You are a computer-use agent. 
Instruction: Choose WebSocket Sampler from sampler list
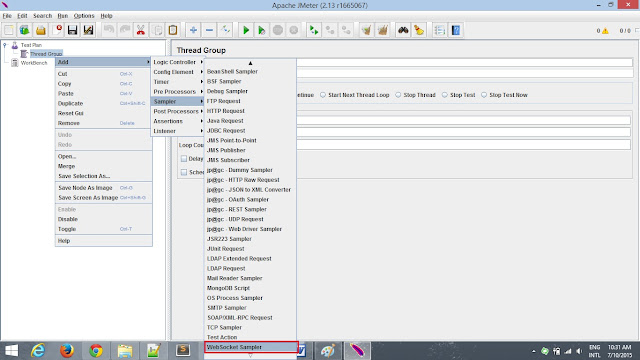[251, 347]
